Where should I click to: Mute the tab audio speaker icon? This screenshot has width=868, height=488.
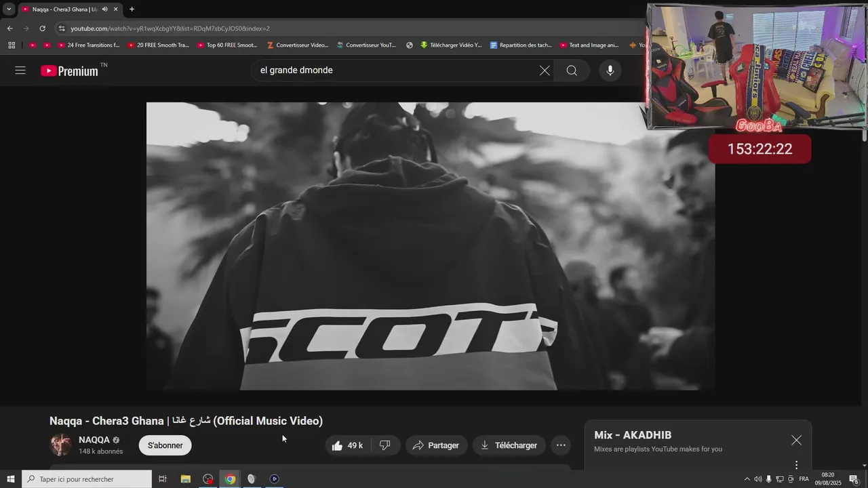pyautogui.click(x=105, y=9)
